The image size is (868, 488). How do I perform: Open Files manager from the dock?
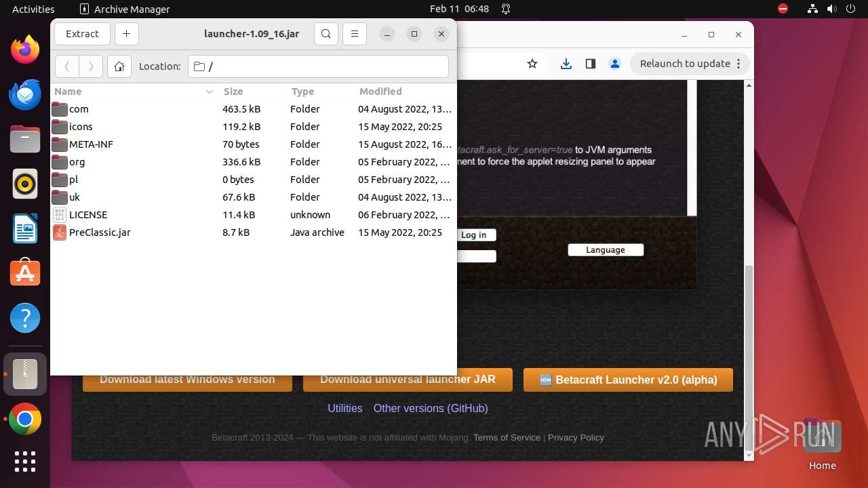pyautogui.click(x=25, y=139)
